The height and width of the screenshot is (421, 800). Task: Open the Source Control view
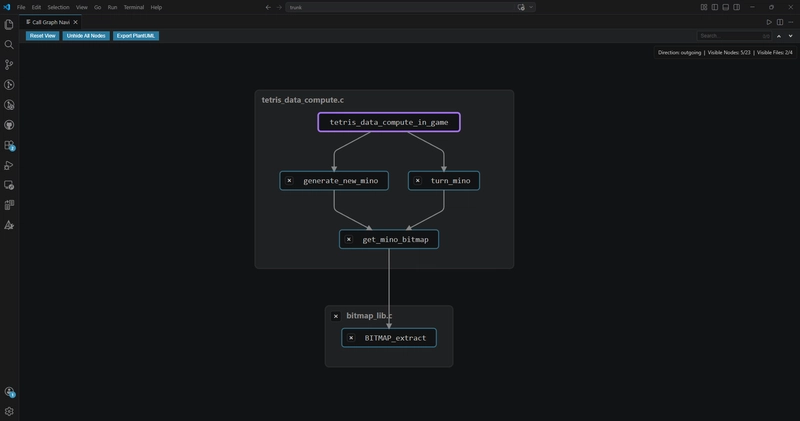(9, 65)
